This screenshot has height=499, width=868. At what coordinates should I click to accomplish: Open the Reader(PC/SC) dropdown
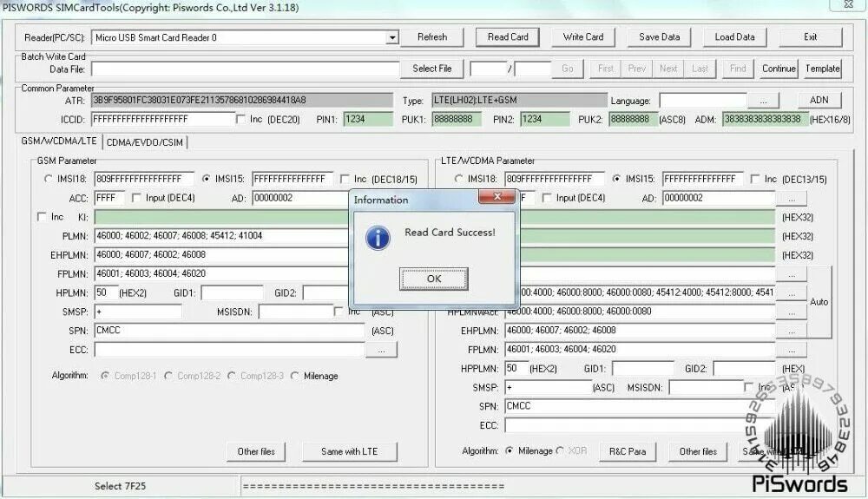[392, 37]
